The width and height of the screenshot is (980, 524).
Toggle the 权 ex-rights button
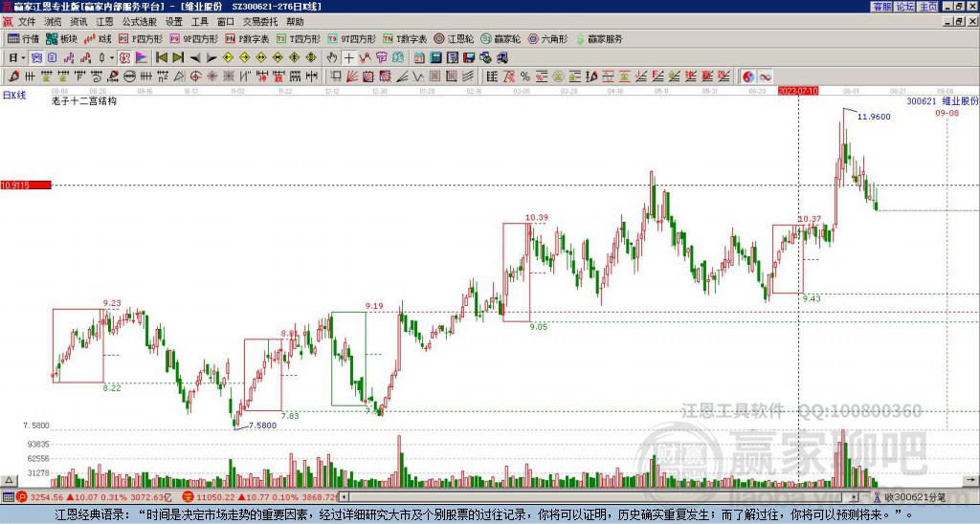(124, 58)
